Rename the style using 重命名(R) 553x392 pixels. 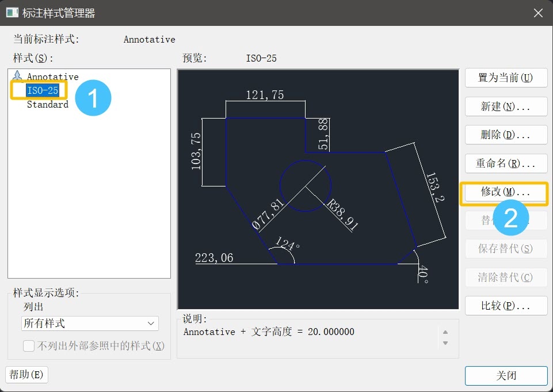click(505, 163)
